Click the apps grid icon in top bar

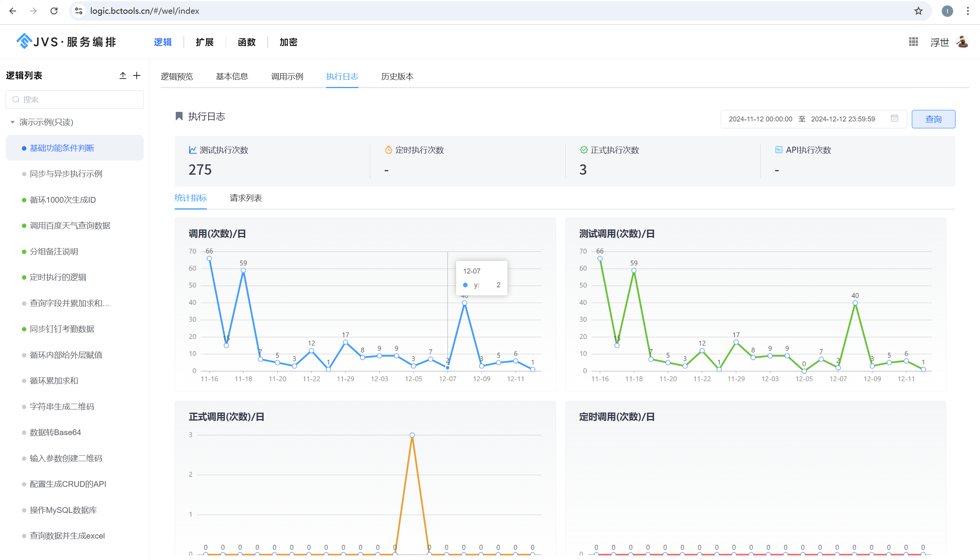coord(913,41)
